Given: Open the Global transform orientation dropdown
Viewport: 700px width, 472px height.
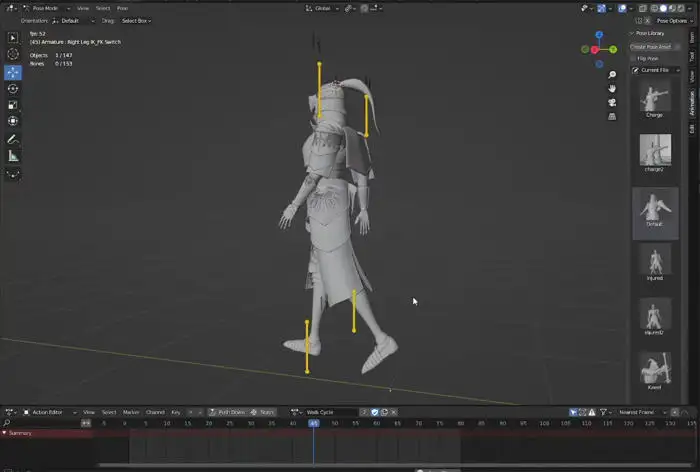Looking at the screenshot, I should pyautogui.click(x=322, y=8).
